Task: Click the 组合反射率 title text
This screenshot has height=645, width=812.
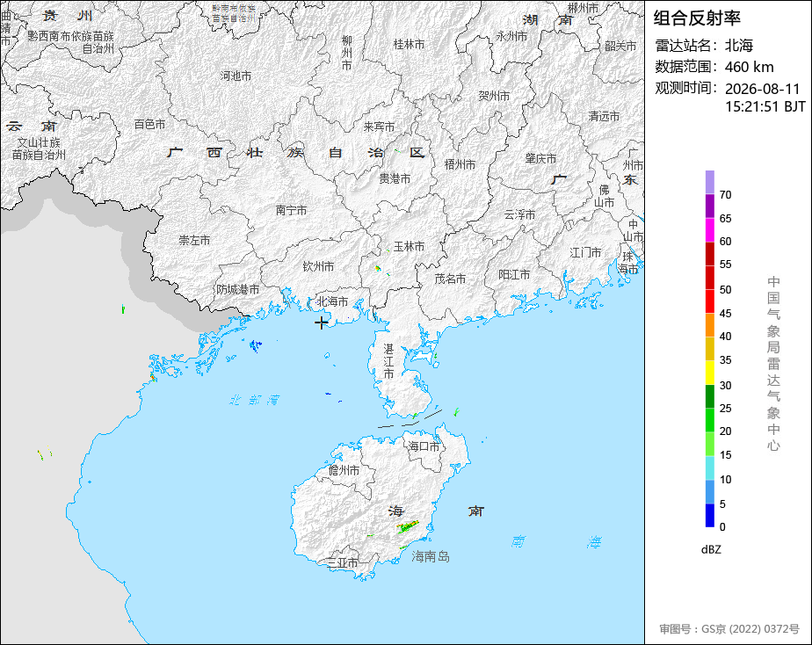Action: click(697, 18)
